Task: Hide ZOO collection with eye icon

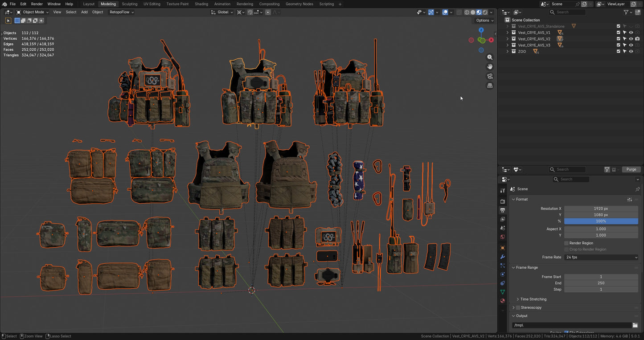Action: [631, 51]
